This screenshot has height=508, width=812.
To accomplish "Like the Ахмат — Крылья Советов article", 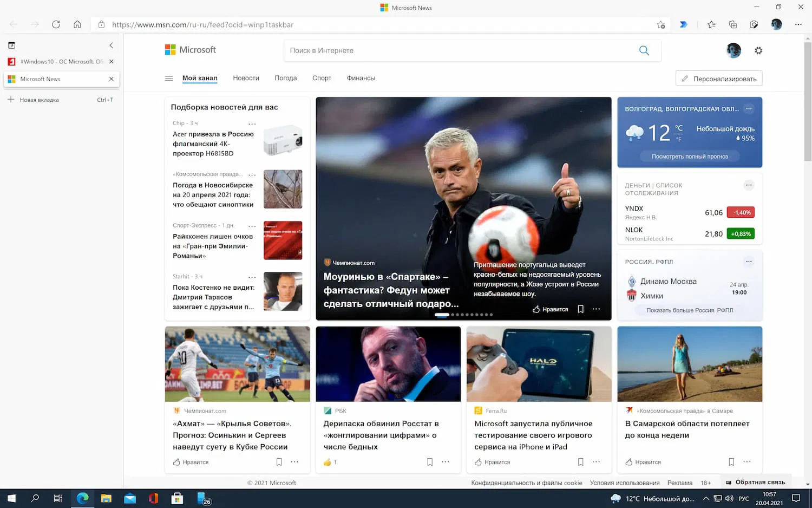I will click(x=191, y=462).
